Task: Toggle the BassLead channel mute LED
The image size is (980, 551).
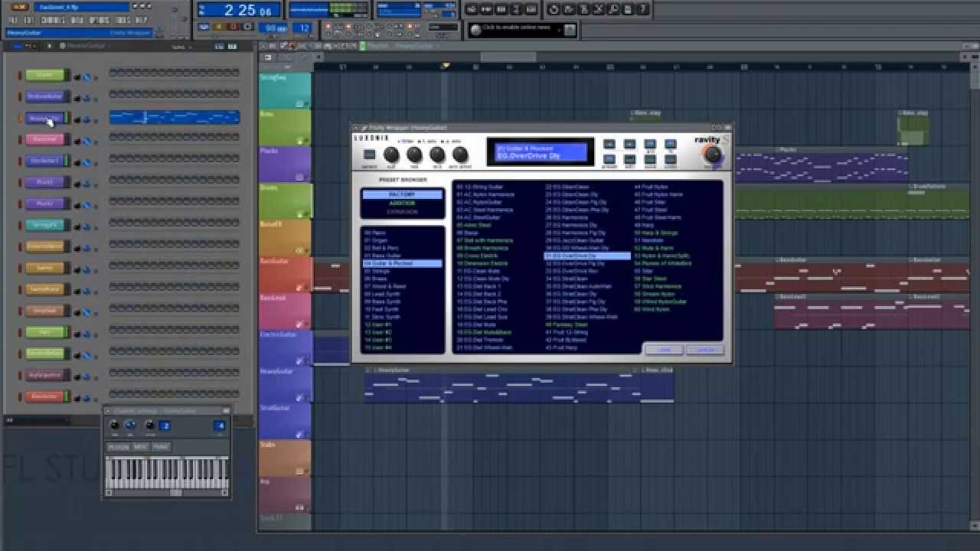Action: tap(20, 139)
